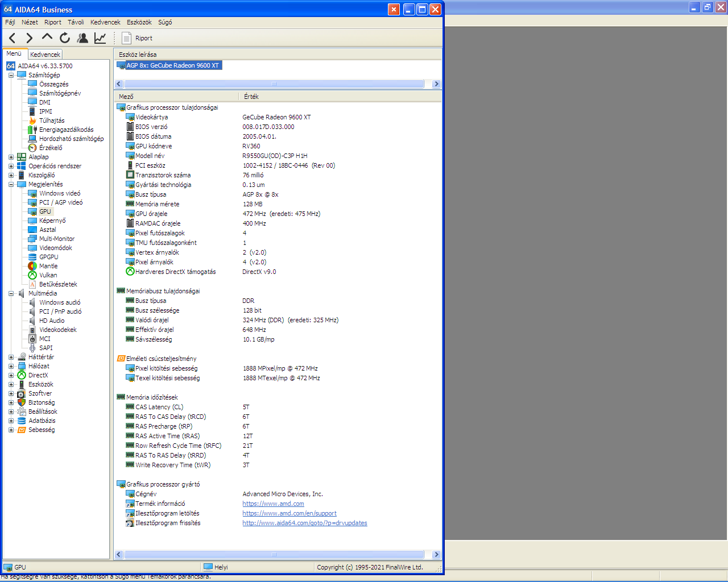Refresh the page using the toolbar icon
Viewport: 728px width, 582px height.
point(65,38)
